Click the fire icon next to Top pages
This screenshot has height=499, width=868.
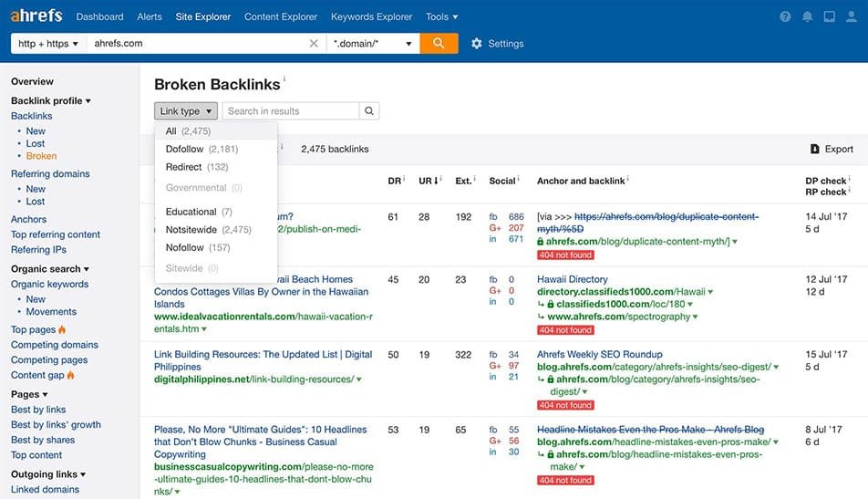tap(62, 329)
